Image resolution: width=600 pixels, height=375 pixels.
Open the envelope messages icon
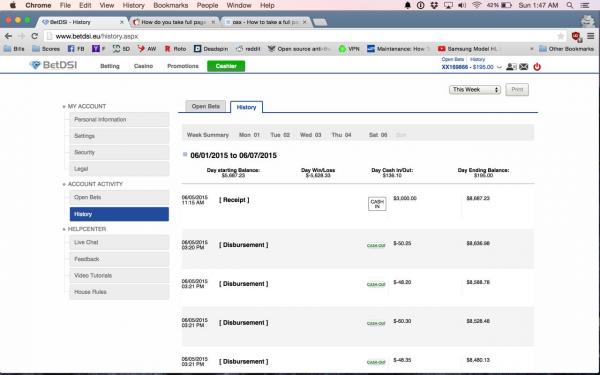tap(523, 67)
